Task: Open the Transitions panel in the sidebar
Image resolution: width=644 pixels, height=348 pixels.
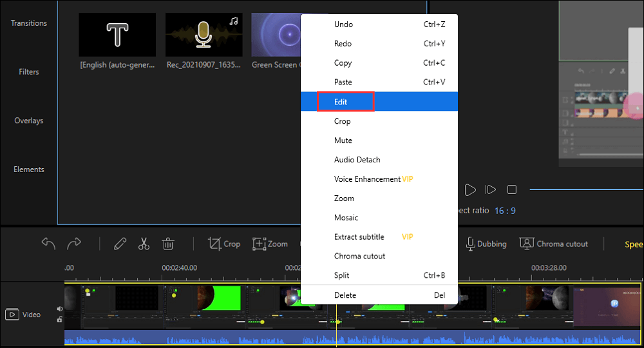Action: click(29, 23)
